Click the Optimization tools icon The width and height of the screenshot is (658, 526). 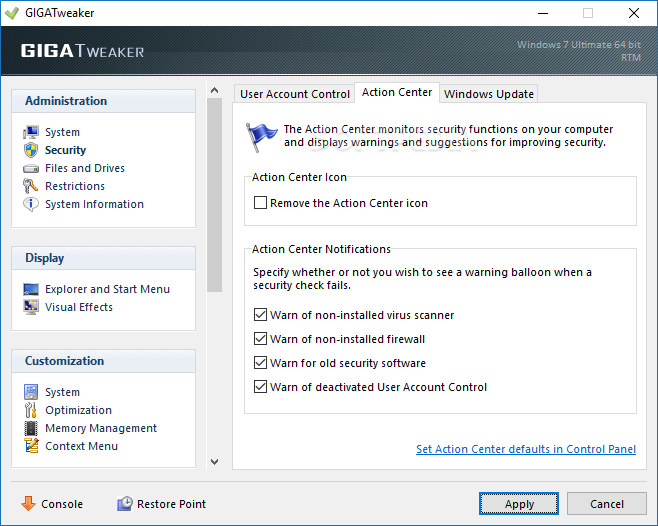click(30, 410)
